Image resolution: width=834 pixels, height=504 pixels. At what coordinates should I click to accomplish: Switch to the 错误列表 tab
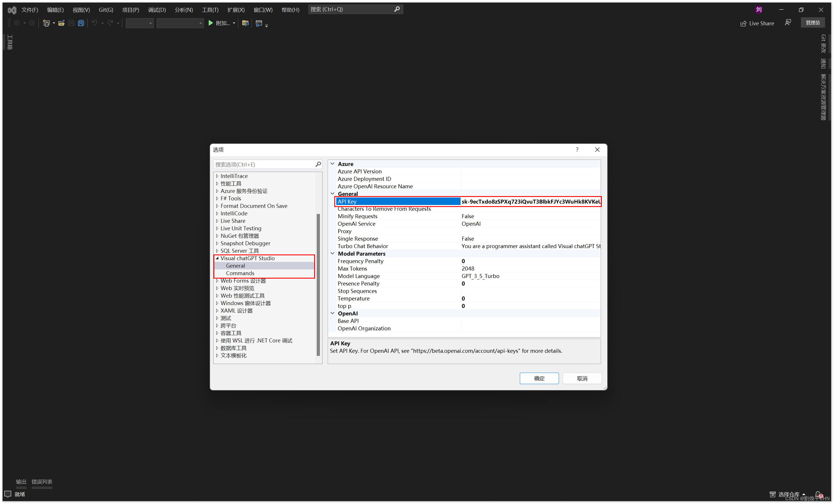(x=42, y=481)
